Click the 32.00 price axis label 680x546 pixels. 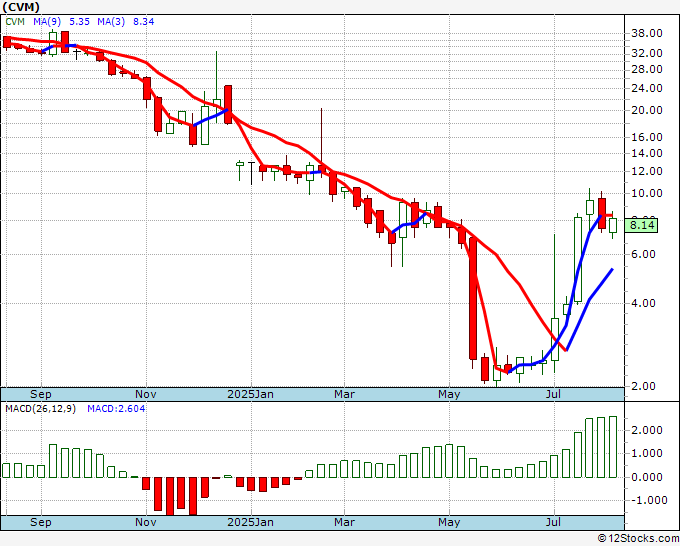[x=647, y=53]
